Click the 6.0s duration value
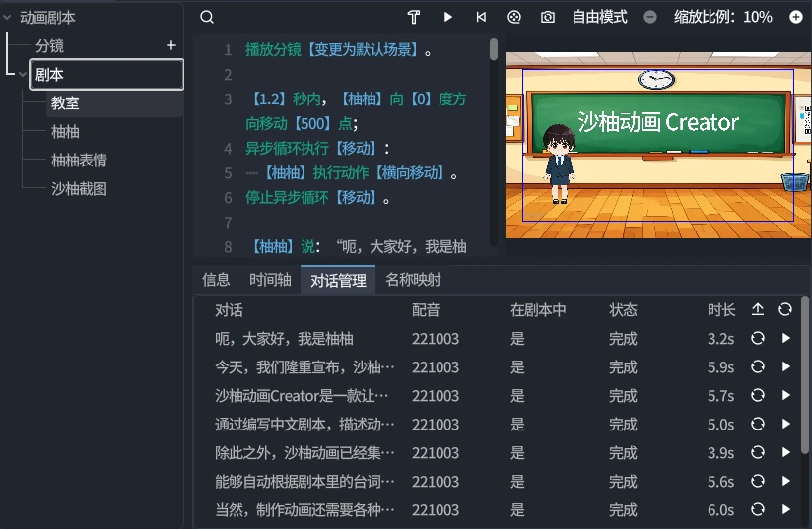 (x=721, y=510)
